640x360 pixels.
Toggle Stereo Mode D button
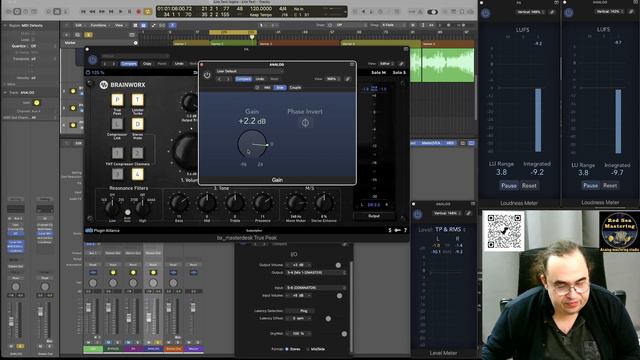138,124
